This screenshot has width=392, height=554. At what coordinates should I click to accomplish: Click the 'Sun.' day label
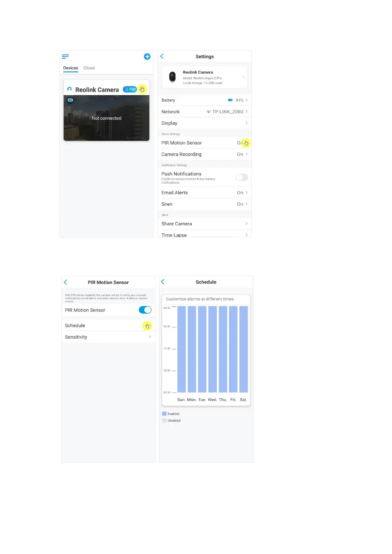(x=181, y=400)
